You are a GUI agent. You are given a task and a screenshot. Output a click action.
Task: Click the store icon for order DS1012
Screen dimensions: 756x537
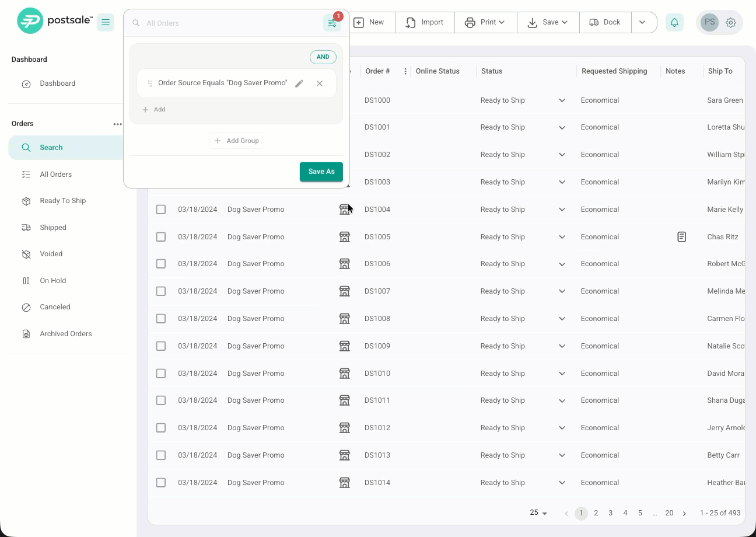pos(345,428)
